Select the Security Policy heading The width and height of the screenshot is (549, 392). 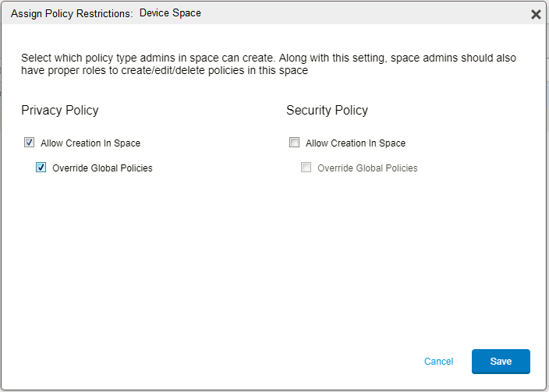[x=327, y=111]
